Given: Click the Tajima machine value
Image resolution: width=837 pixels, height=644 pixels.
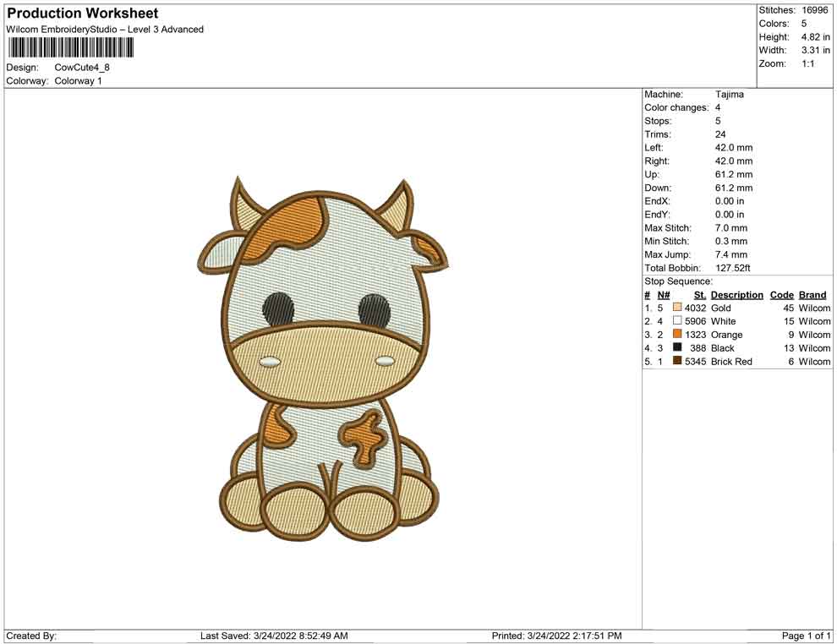Looking at the screenshot, I should 729,95.
